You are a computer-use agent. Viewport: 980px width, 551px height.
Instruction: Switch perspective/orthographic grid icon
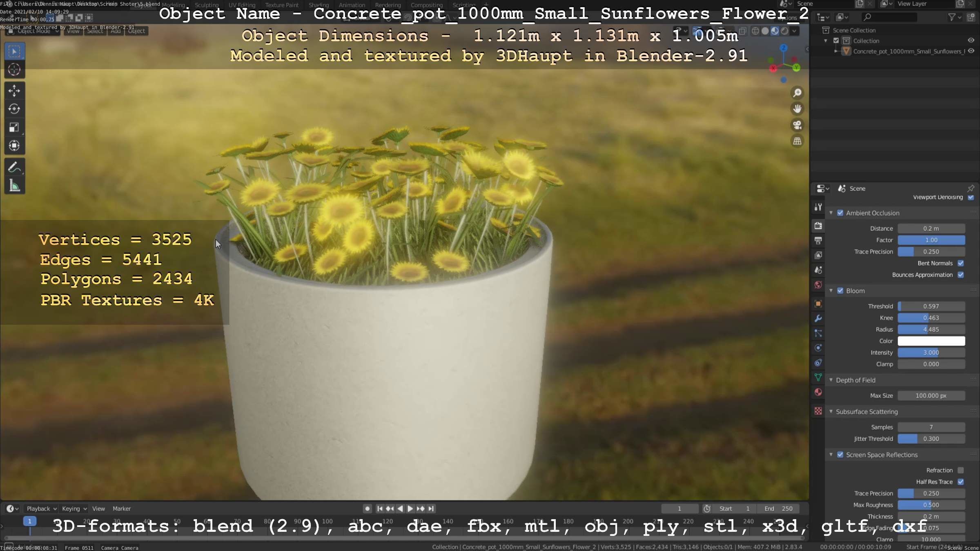tap(797, 141)
